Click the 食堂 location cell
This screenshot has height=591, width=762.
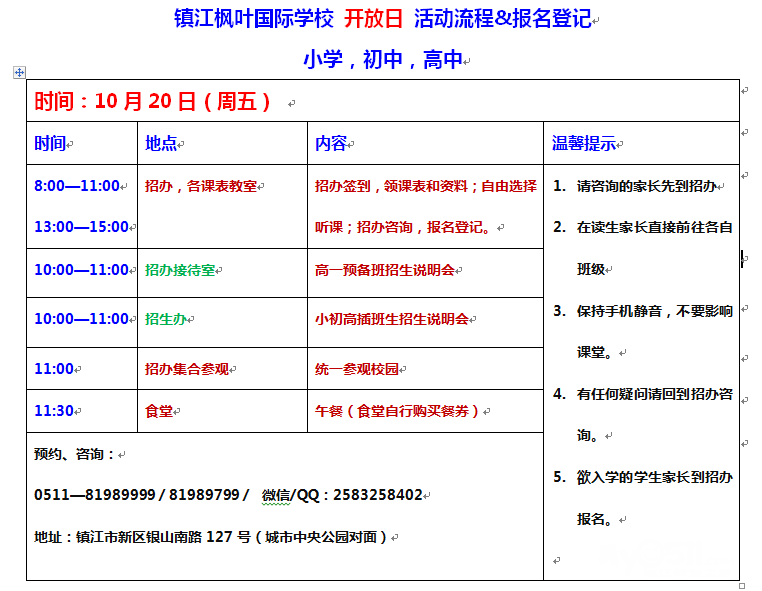click(x=159, y=411)
